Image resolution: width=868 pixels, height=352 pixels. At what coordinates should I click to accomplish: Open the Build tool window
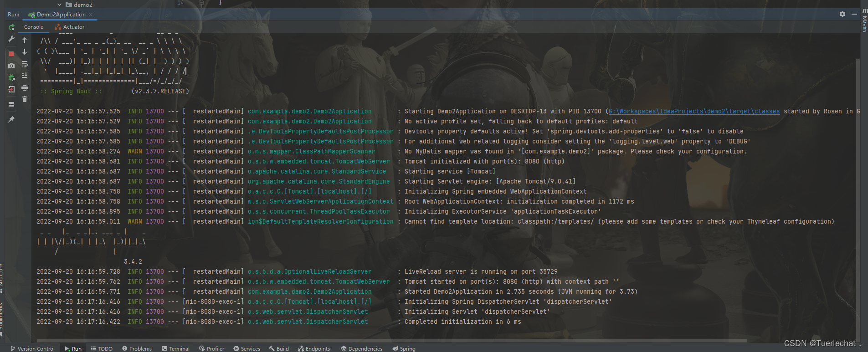[x=279, y=348]
